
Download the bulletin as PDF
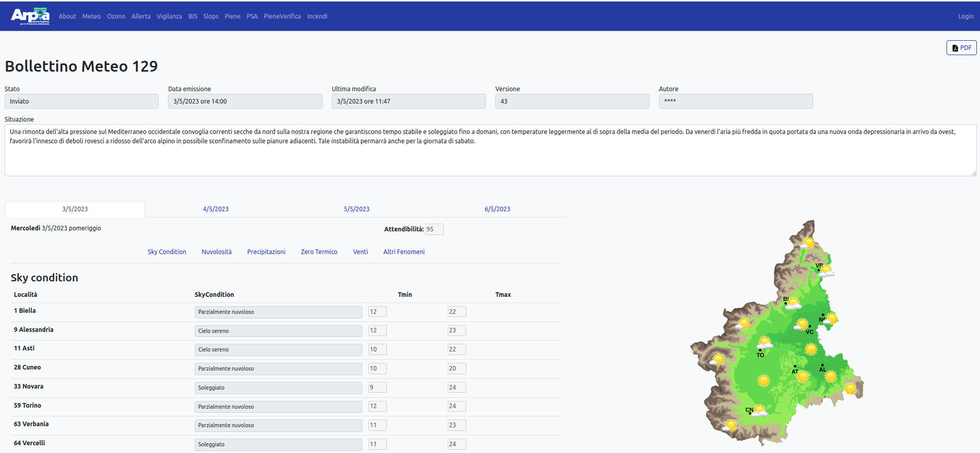click(x=961, y=48)
